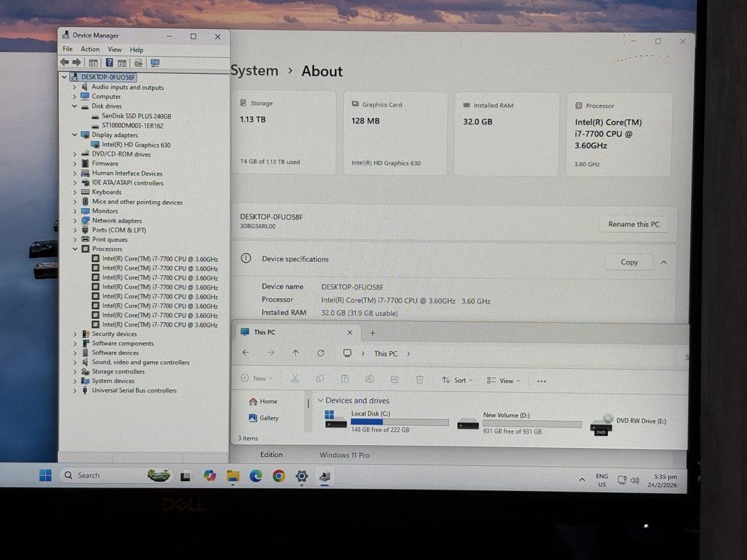Open New dropdown in File Explorer
This screenshot has width=747, height=560.
[257, 378]
